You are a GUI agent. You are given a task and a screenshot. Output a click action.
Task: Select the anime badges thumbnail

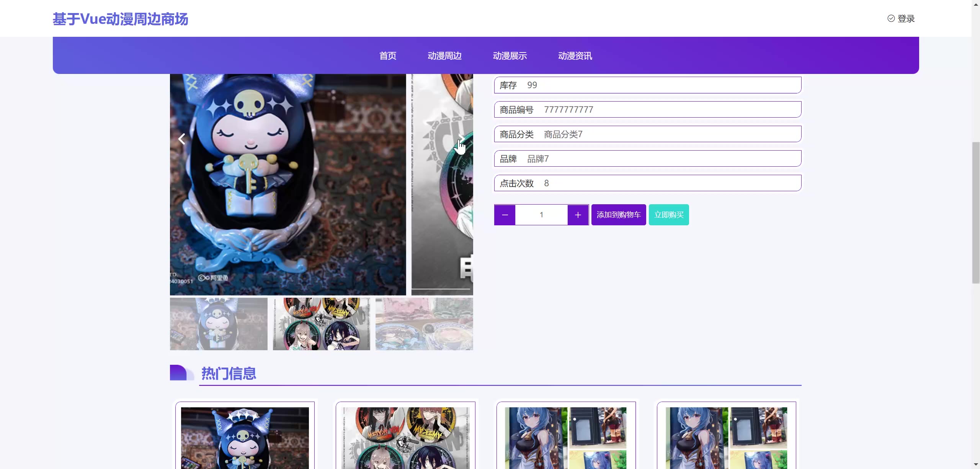(x=321, y=324)
